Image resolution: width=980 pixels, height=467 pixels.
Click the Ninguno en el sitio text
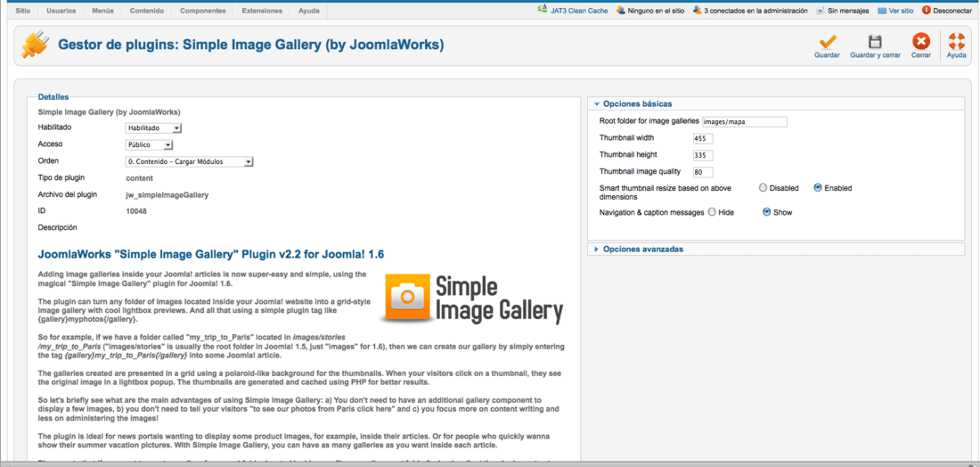pyautogui.click(x=657, y=11)
